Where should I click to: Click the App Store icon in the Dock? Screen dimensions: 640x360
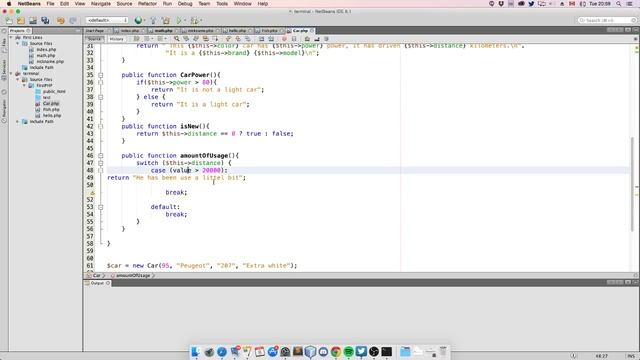click(273, 351)
